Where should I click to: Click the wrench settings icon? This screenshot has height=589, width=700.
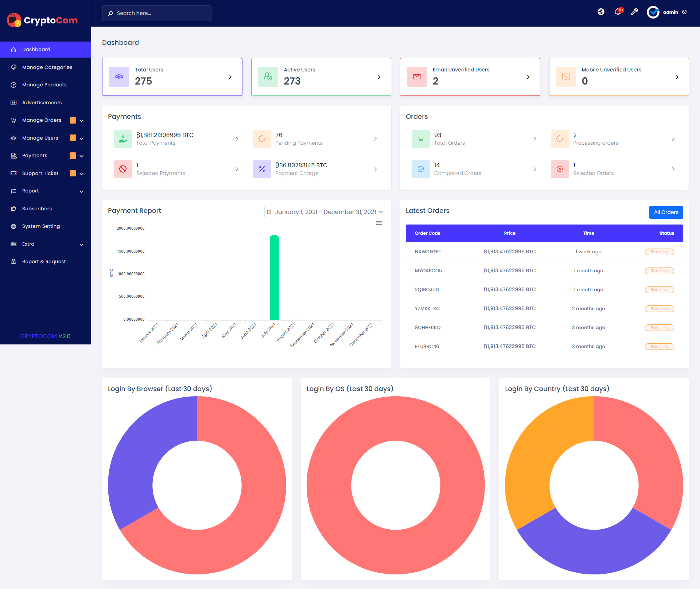pyautogui.click(x=634, y=12)
